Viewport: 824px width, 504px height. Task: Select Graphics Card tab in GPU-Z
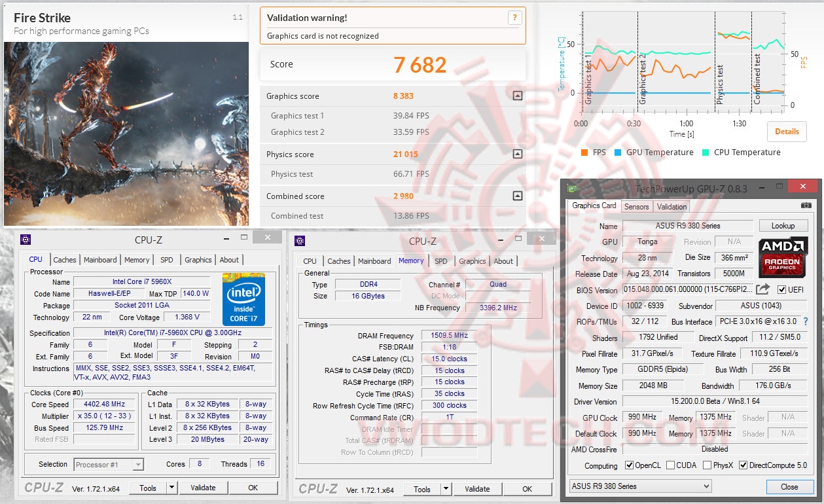[x=594, y=206]
